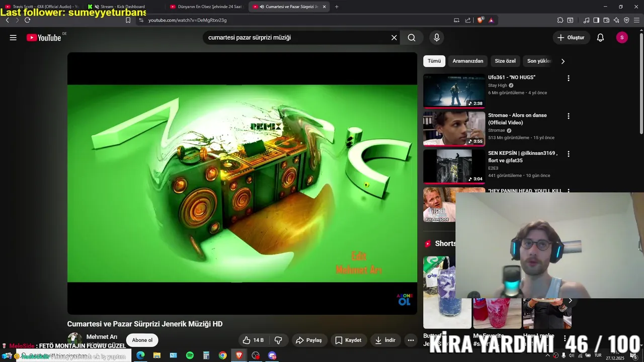This screenshot has height=362, width=644.
Task: Open Mehmet Arı channel name link
Action: pos(102,337)
